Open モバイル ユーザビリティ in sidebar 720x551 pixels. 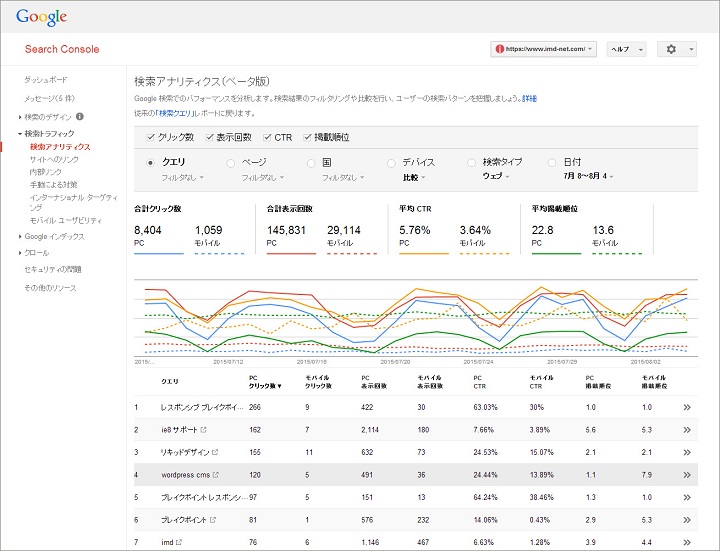coord(66,220)
